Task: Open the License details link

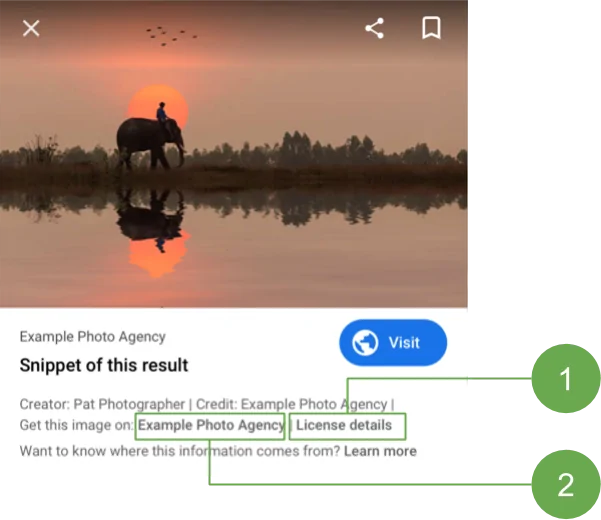Action: point(344,425)
